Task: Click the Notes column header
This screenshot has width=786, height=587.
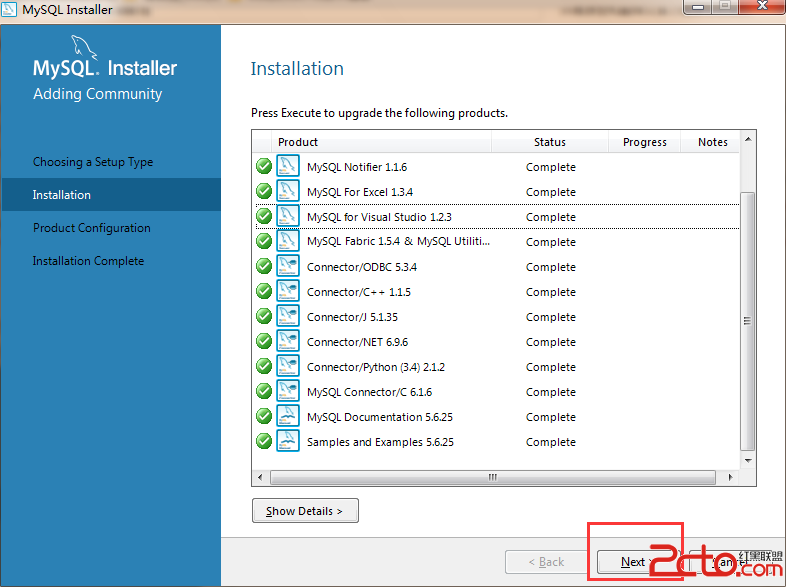Action: click(710, 142)
